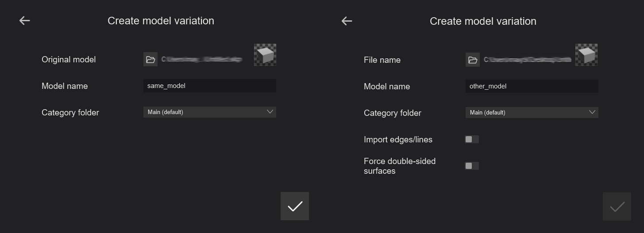Click the Import edges/lines label text
Screen dimensions: 644x233
(x=398, y=140)
